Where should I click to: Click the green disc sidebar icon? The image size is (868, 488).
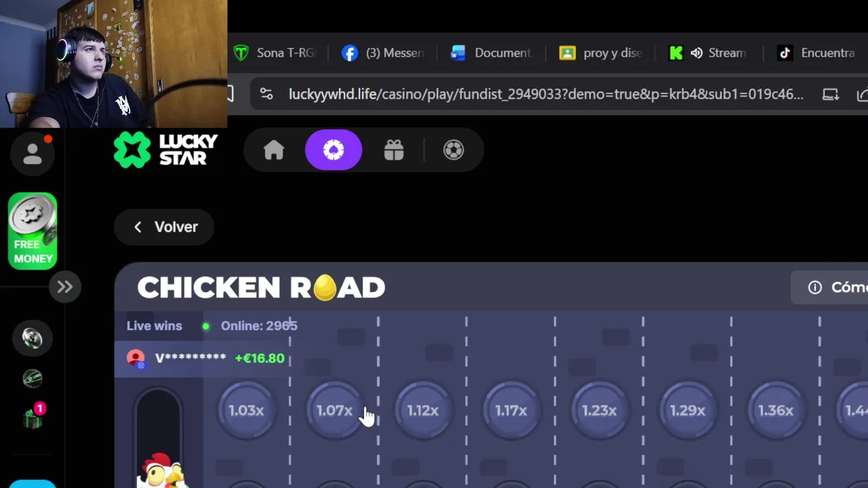coord(33,379)
